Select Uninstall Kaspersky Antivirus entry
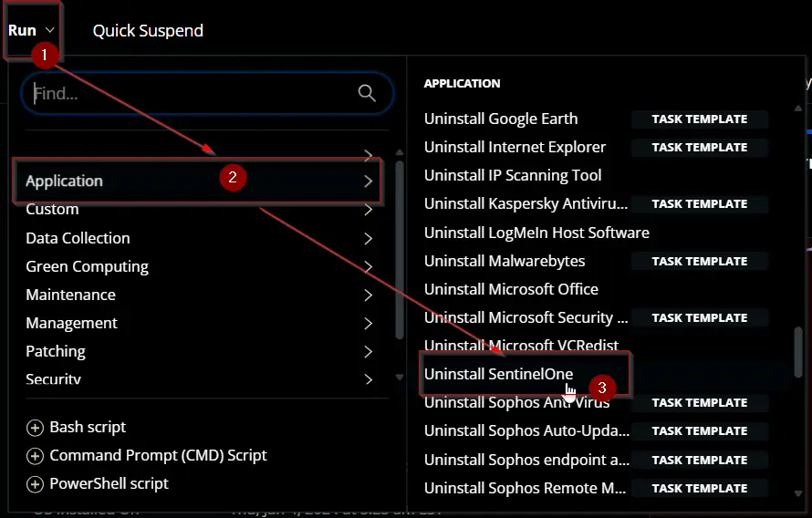The width and height of the screenshot is (812, 518). [526, 204]
